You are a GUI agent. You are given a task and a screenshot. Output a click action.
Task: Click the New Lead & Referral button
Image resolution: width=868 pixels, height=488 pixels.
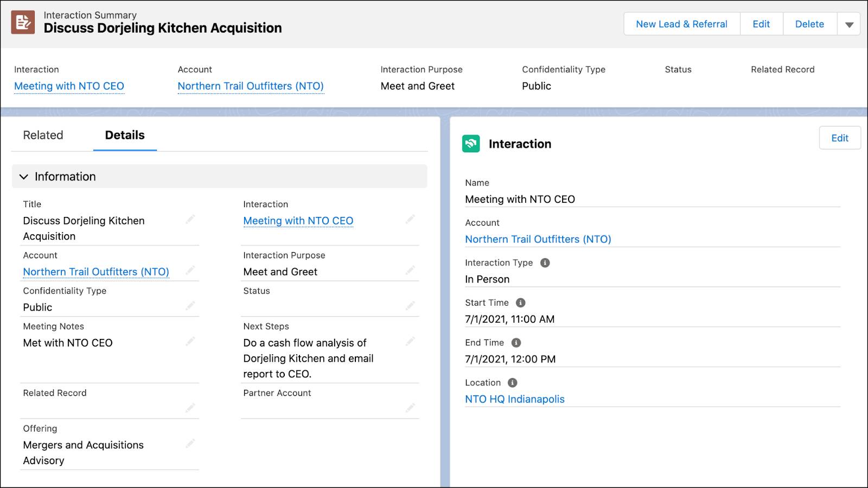tap(681, 24)
